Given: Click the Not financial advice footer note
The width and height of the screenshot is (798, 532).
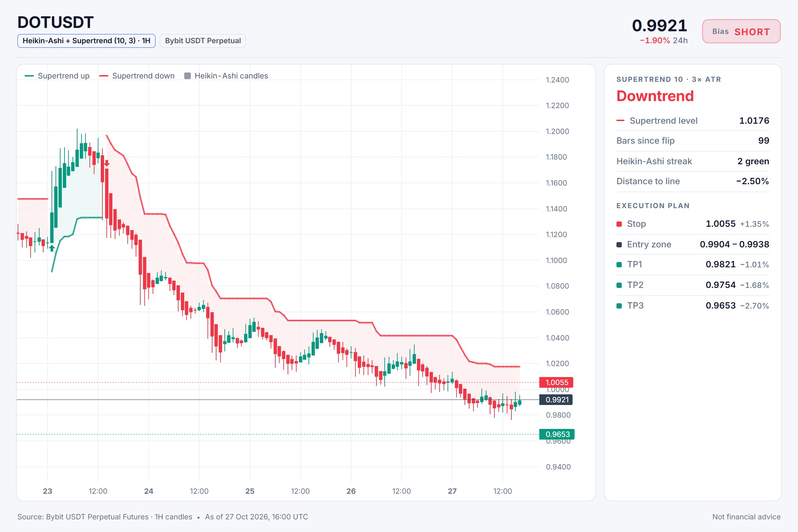Looking at the screenshot, I should (x=746, y=517).
